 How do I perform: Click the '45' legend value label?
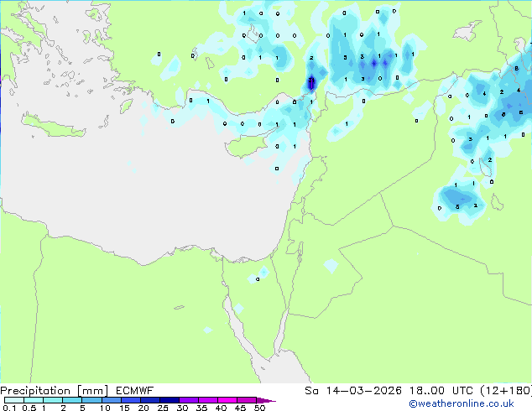(x=240, y=408)
